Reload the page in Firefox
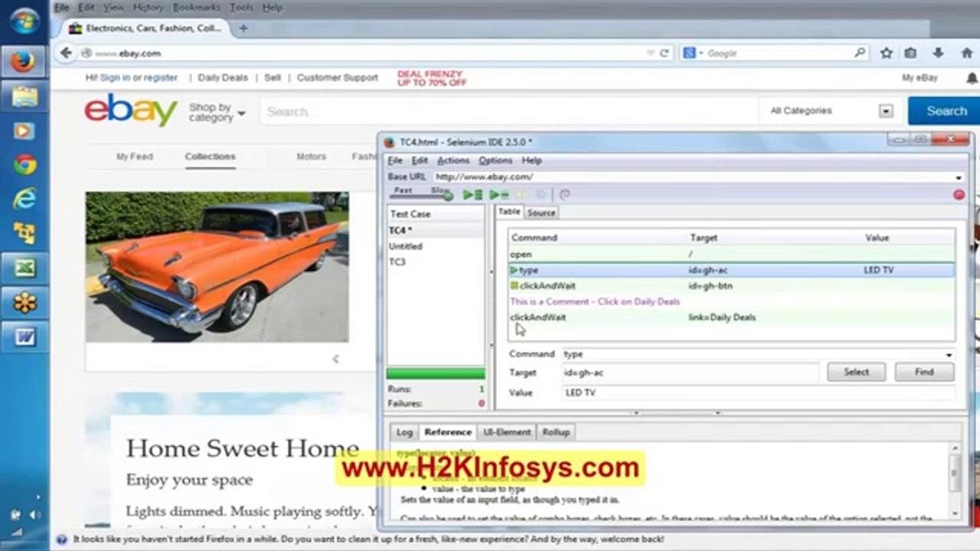Image resolution: width=980 pixels, height=551 pixels. 664,53
